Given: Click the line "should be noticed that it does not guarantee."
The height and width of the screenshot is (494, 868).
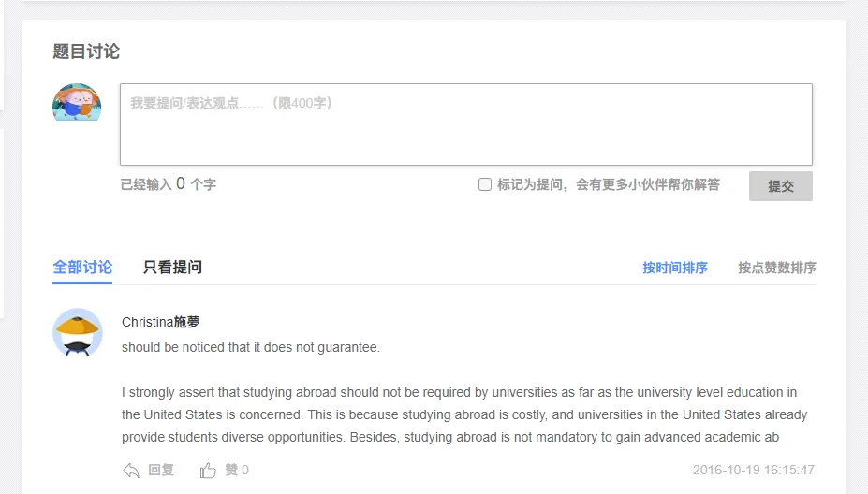Looking at the screenshot, I should 251,348.
